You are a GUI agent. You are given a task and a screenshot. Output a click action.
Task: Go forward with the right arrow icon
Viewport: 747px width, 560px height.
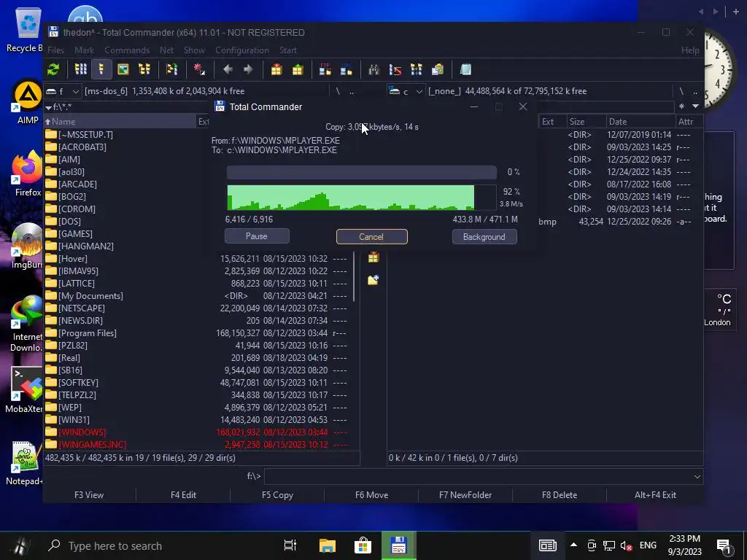[248, 69]
